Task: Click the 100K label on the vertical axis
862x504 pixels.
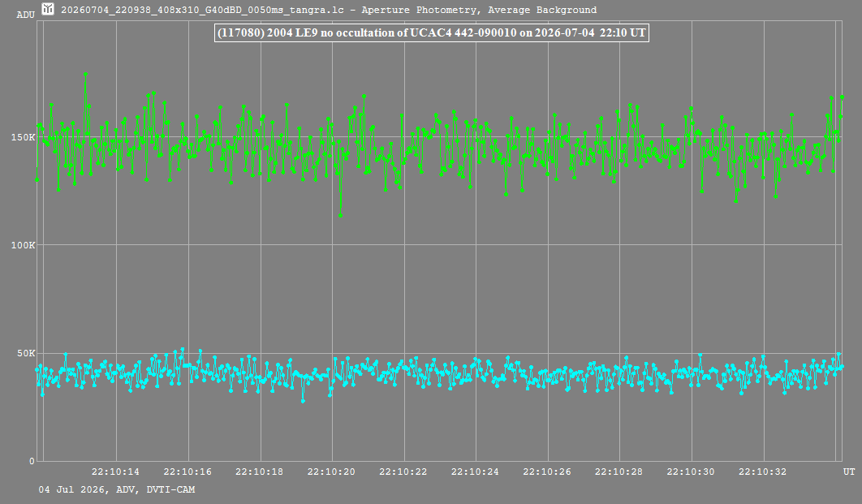Action: [23, 244]
